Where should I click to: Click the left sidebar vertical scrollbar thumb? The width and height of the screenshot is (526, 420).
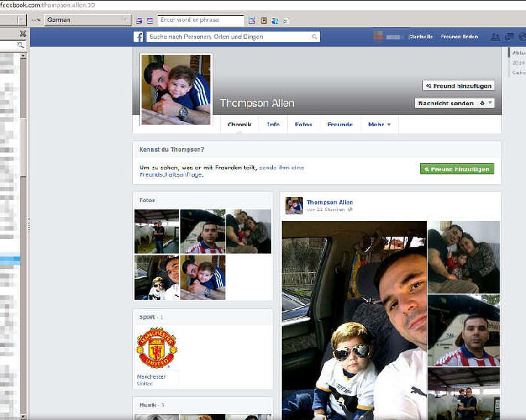[x=23, y=147]
